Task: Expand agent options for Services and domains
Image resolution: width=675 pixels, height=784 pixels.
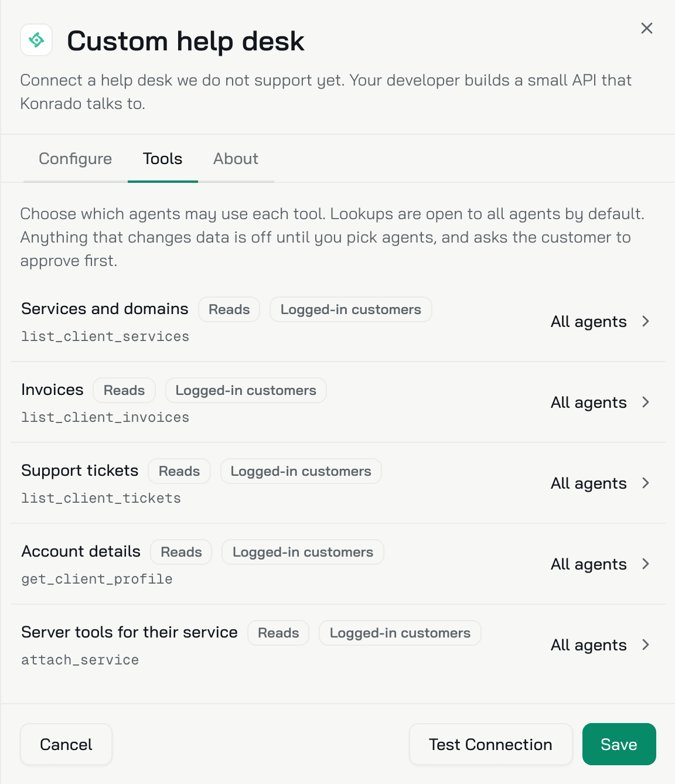Action: (x=646, y=321)
